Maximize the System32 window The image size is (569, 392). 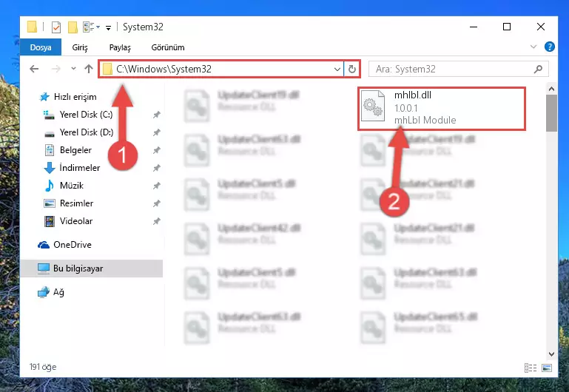pos(507,27)
